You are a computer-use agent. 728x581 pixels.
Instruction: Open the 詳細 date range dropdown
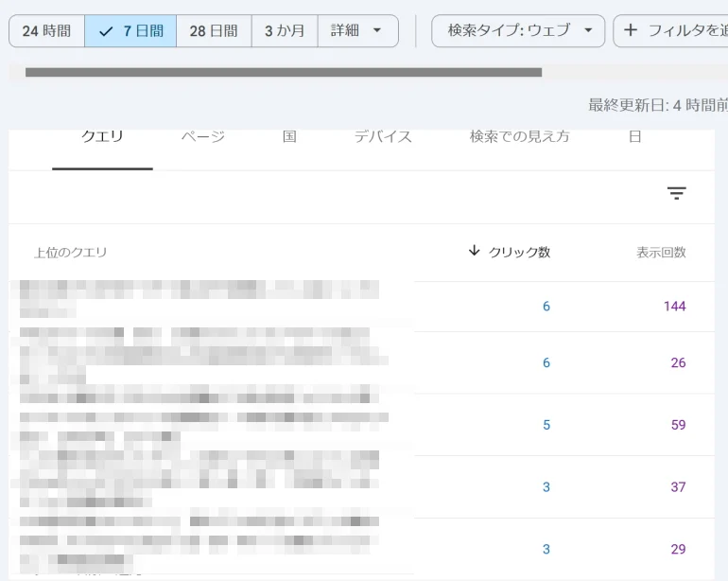click(357, 30)
